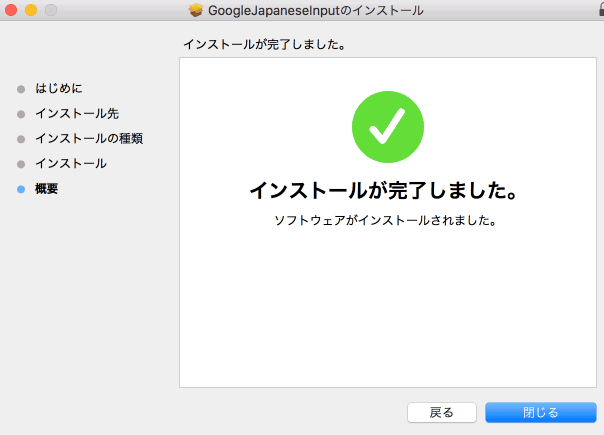
Task: Select the インストール先 step label
Action: pos(76,113)
